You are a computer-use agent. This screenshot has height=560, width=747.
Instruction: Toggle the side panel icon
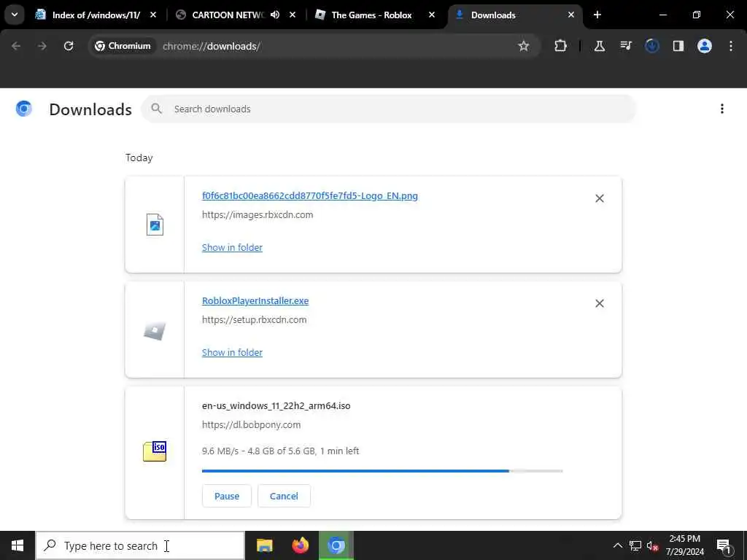(678, 46)
